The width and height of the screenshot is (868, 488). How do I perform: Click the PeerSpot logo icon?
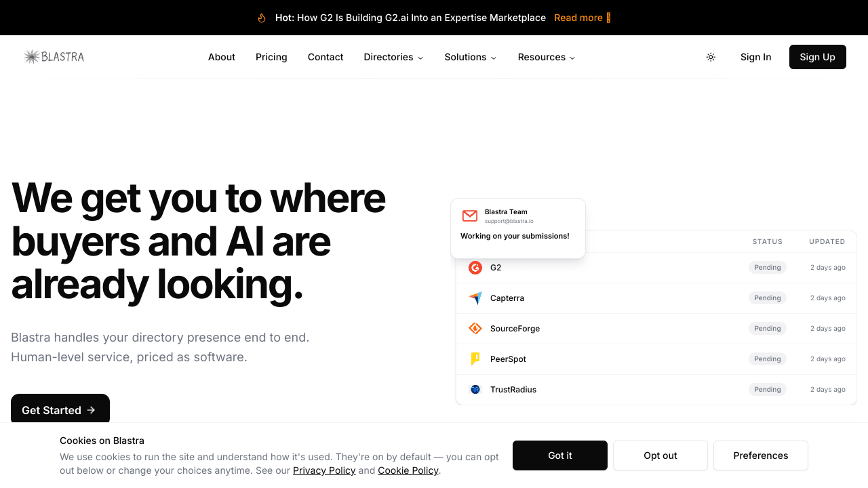pyautogui.click(x=475, y=359)
